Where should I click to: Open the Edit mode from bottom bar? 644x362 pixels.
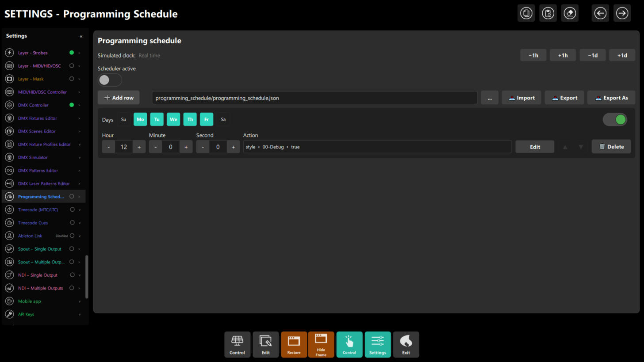265,345
